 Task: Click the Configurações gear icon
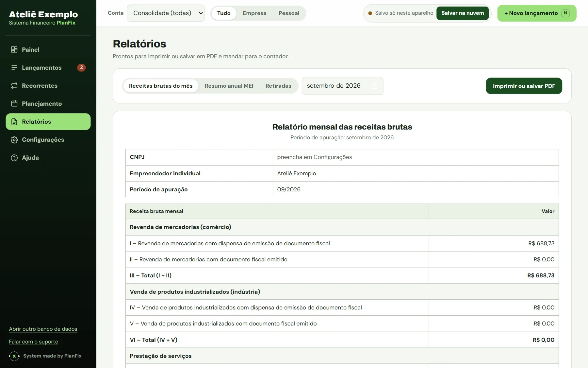point(14,140)
